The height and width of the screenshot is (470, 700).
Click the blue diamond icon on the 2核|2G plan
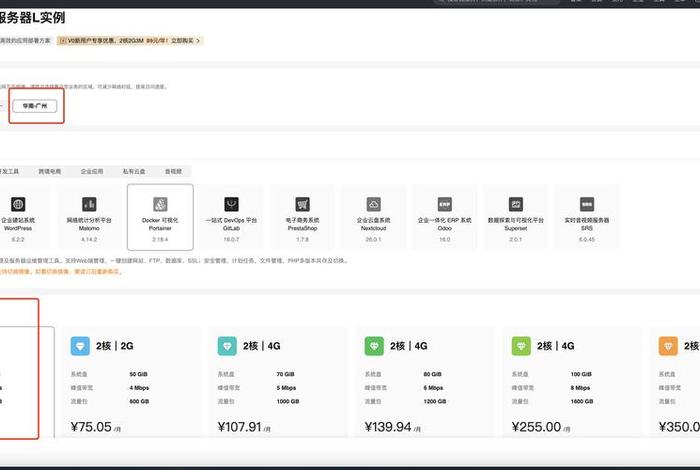80,346
